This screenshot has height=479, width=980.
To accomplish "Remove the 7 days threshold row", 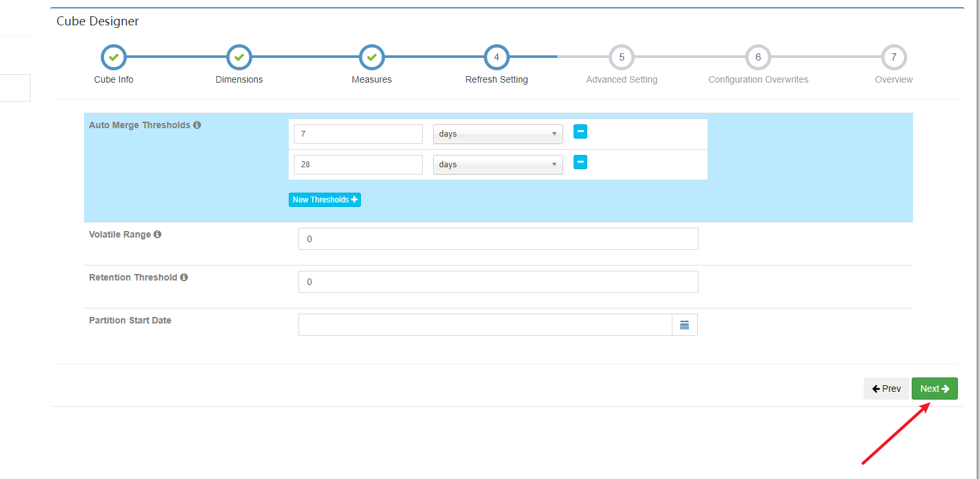I will 581,131.
